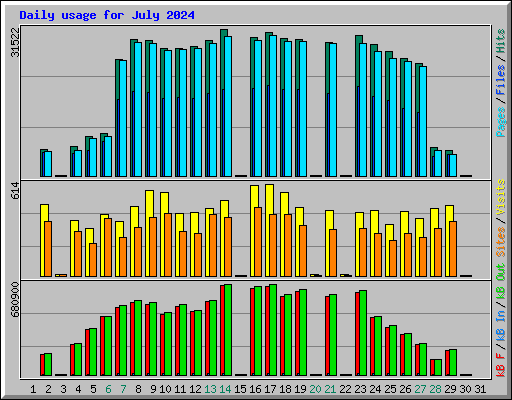Click day label 16 on the x-axis
Viewport: 512px width, 400px height.
coord(255,389)
